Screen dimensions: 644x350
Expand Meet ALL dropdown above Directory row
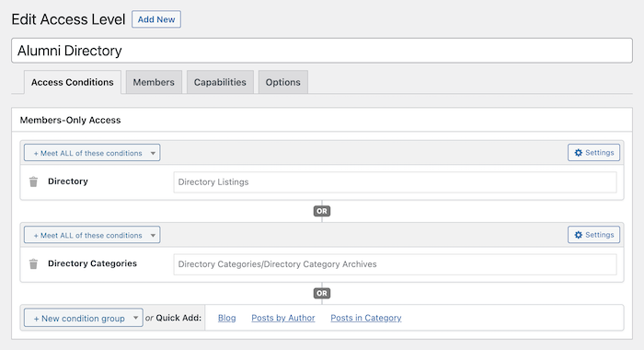coord(92,153)
